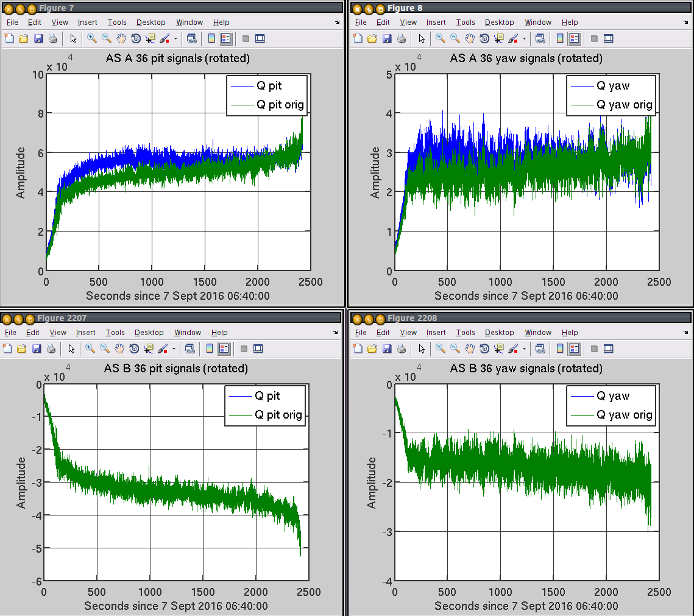The width and height of the screenshot is (694, 616).
Task: Click 'Q yaw orig' legend entry in Figure 2208
Action: click(x=612, y=415)
